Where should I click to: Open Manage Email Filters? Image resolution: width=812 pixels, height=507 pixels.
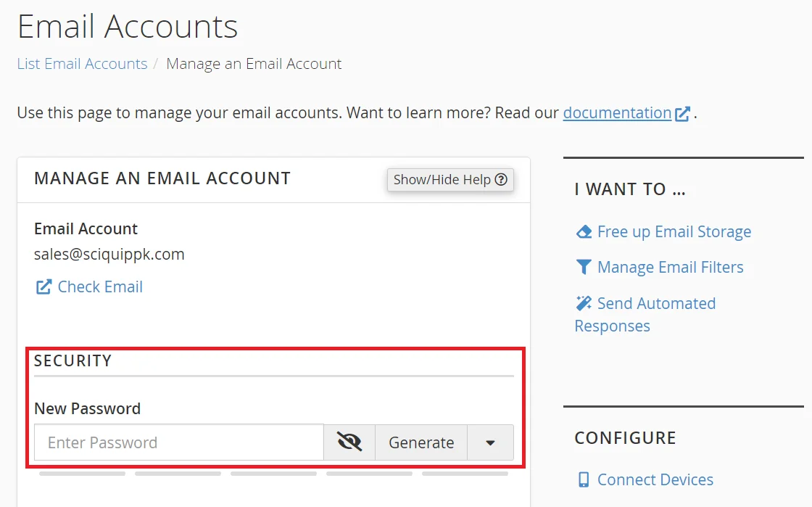click(671, 268)
